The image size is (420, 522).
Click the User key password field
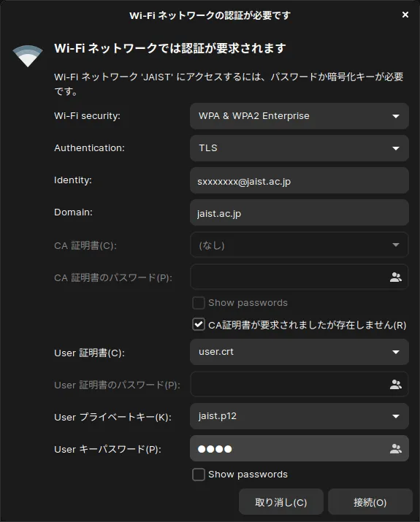coord(299,448)
